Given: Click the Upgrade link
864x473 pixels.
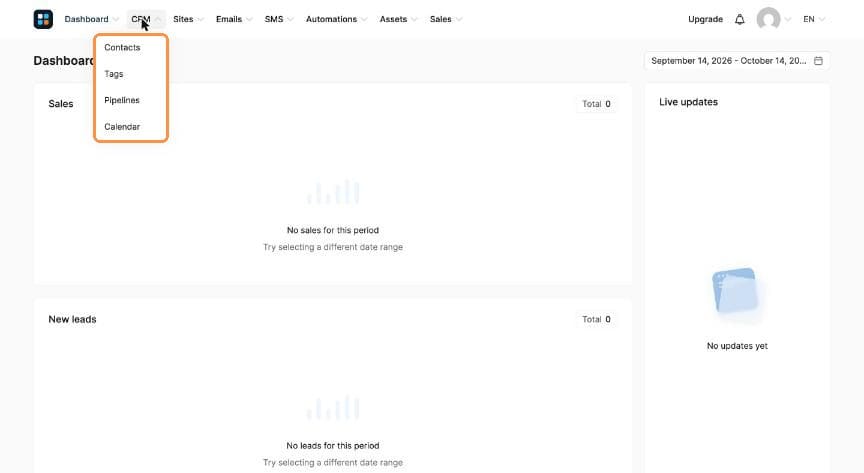Looking at the screenshot, I should click(x=705, y=19).
